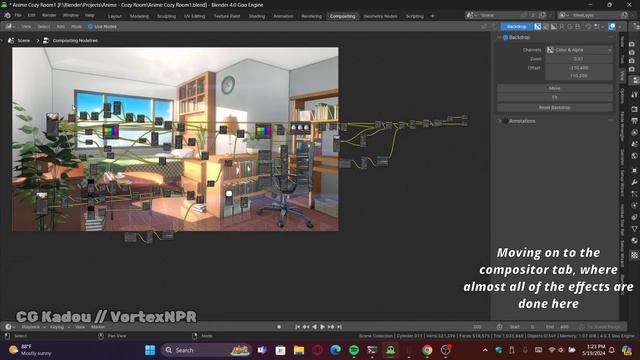
Task: Open the Window menu
Action: (x=71, y=16)
